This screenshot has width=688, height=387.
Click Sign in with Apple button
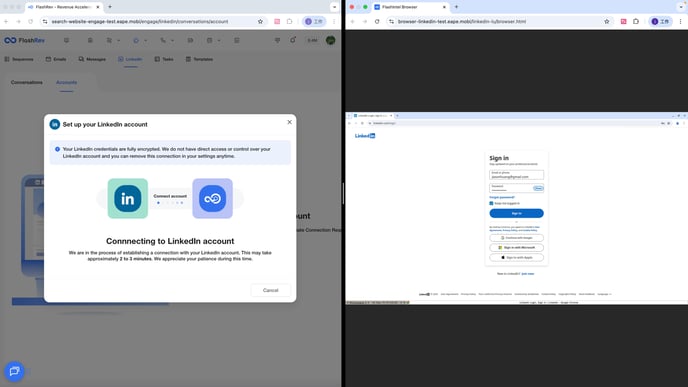point(516,258)
